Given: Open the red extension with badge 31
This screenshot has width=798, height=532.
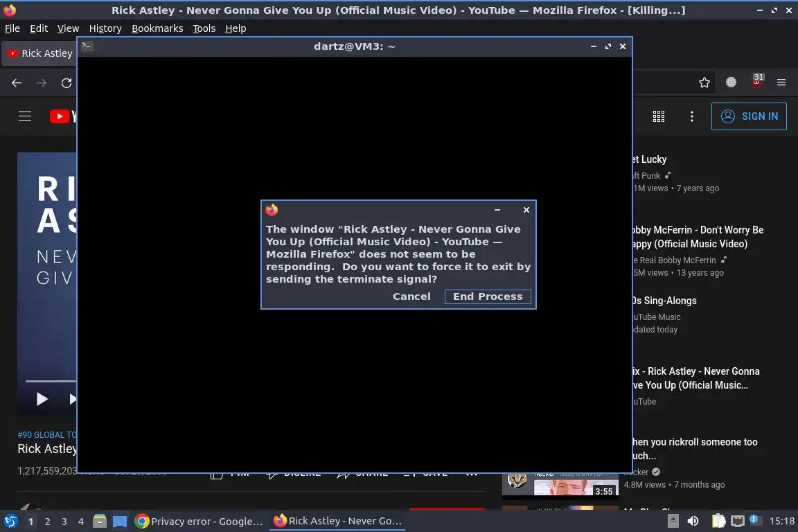Looking at the screenshot, I should coord(756,82).
